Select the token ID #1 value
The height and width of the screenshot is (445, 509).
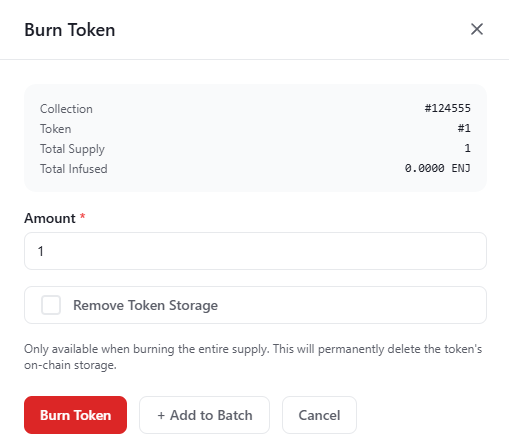tap(464, 128)
